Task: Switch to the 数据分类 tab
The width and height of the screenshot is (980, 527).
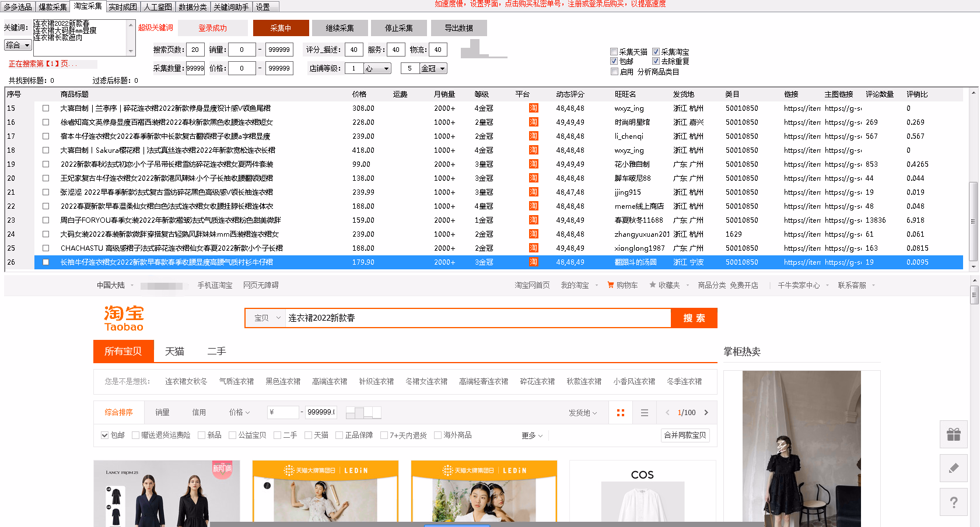Action: tap(192, 7)
